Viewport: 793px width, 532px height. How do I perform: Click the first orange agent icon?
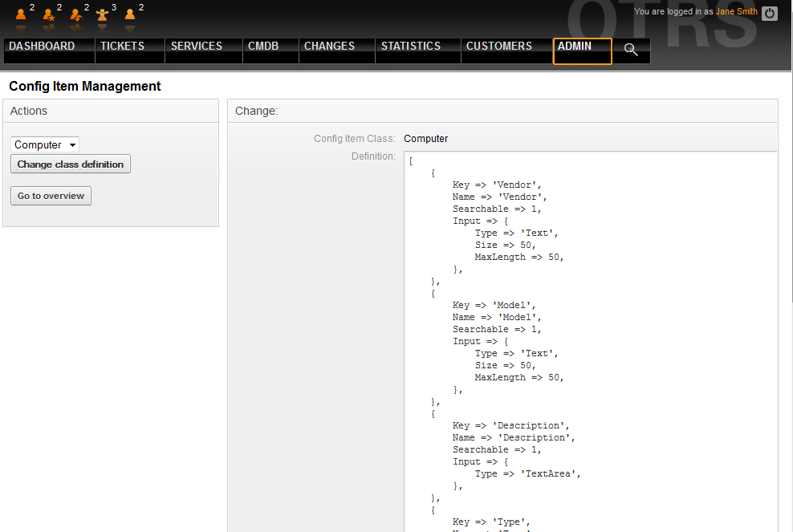point(22,14)
